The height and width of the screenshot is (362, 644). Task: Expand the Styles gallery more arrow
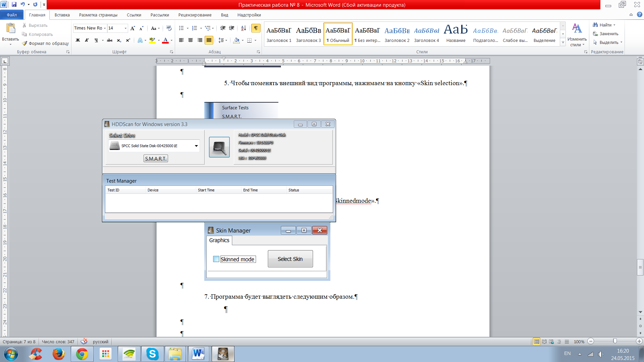coord(563,43)
